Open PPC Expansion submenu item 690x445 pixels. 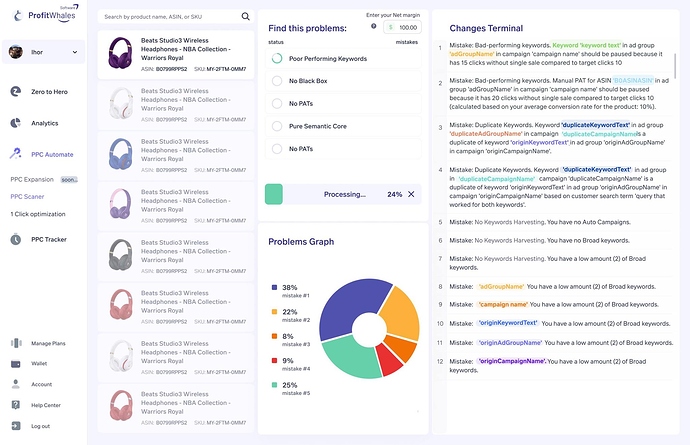(32, 180)
